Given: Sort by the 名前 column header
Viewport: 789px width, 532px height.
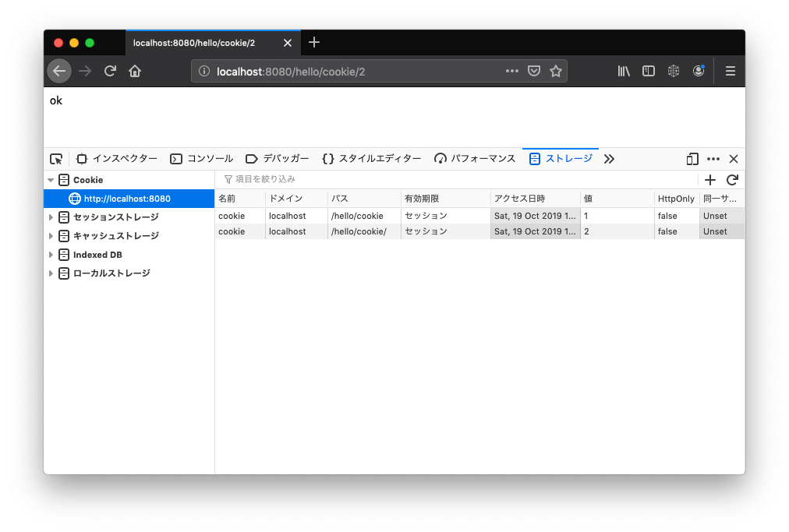Looking at the screenshot, I should point(240,199).
